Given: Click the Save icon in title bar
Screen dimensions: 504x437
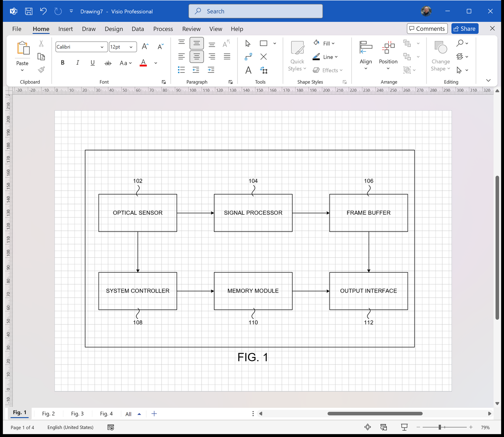Looking at the screenshot, I should 29,11.
